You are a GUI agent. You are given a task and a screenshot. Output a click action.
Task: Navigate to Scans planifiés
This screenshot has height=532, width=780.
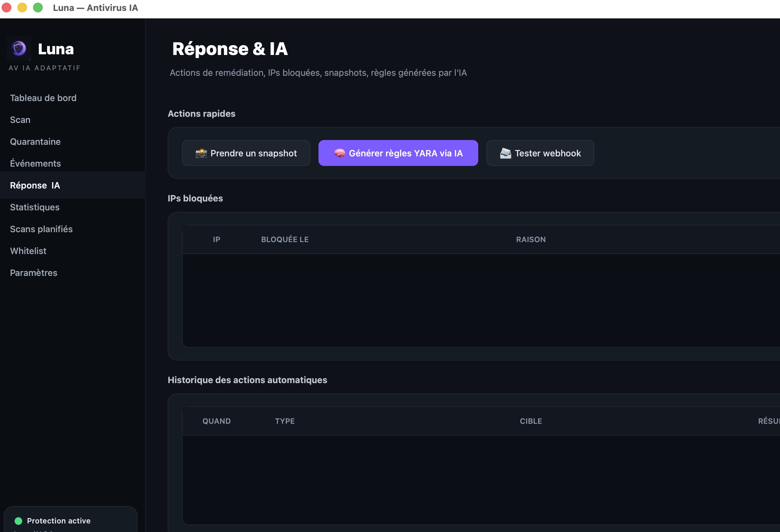click(41, 229)
